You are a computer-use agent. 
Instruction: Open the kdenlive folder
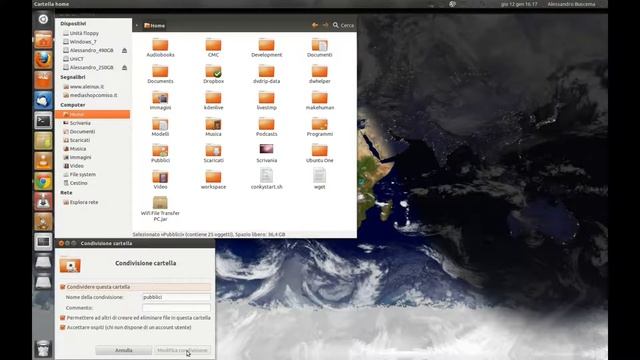coord(213,101)
